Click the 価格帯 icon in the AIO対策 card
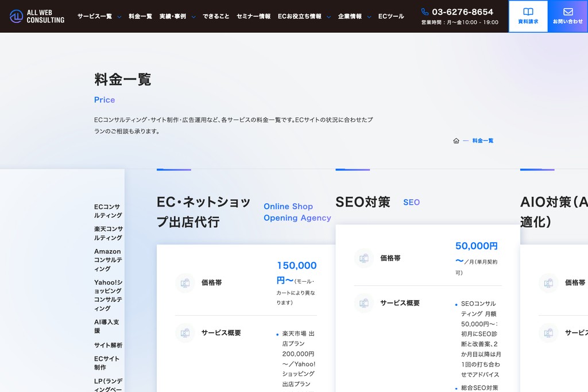Screen dimensions: 588x392 tap(548, 283)
